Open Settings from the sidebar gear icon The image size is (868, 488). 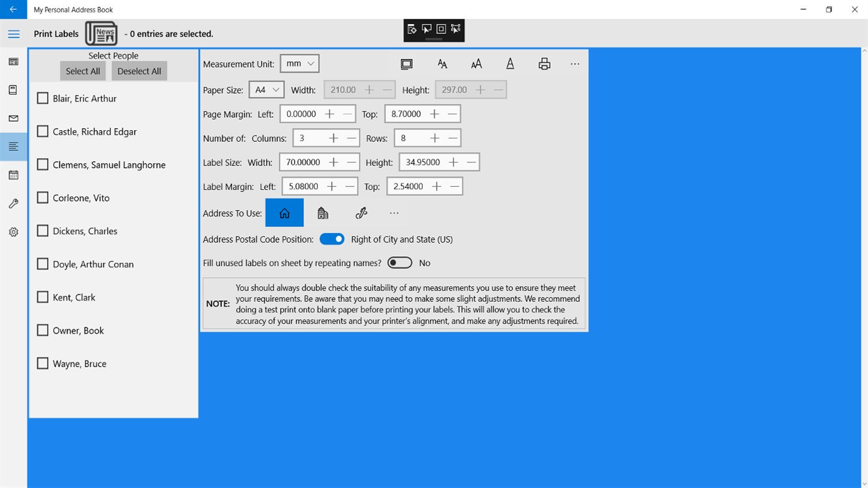pyautogui.click(x=13, y=231)
